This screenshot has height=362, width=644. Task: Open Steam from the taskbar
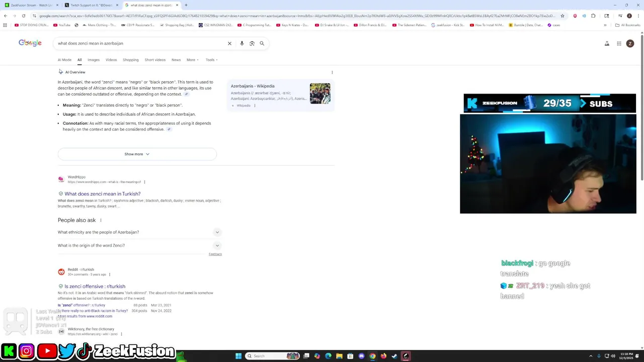coord(394,356)
